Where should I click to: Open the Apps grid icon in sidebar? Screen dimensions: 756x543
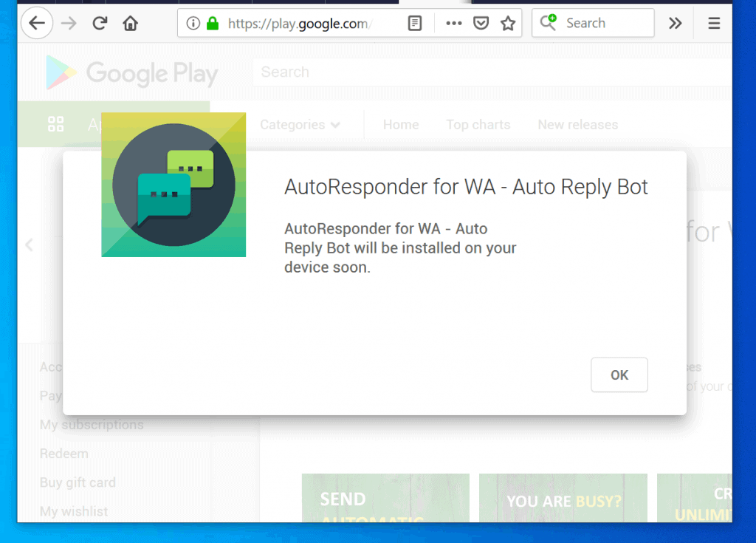point(56,124)
